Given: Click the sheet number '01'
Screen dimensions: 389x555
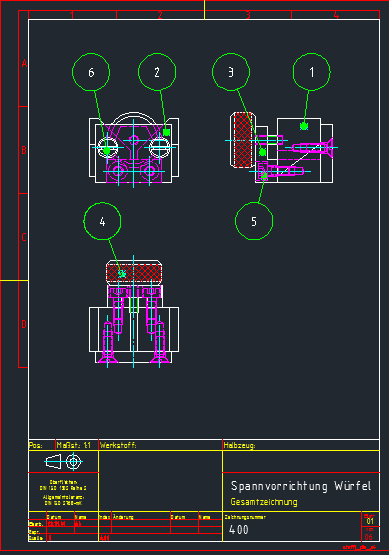Looking at the screenshot, I should coord(370,521).
